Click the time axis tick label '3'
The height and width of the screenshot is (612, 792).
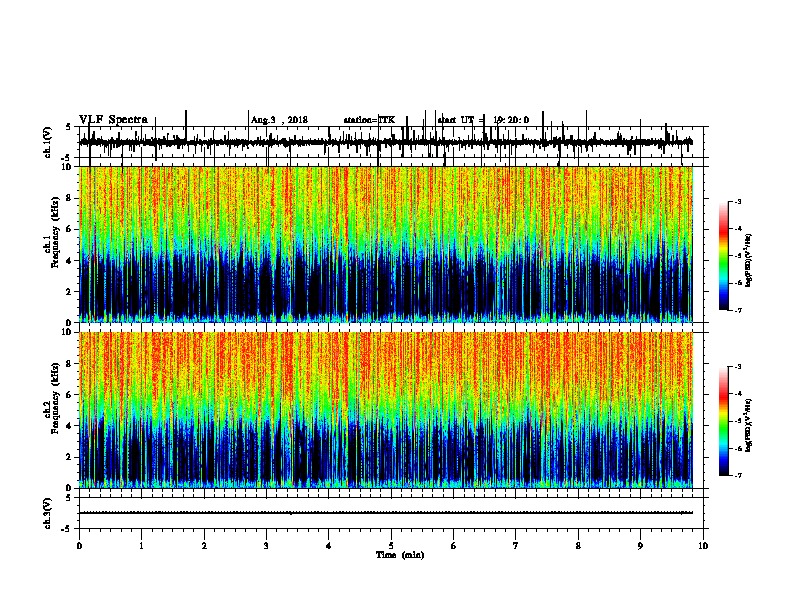coord(266,546)
